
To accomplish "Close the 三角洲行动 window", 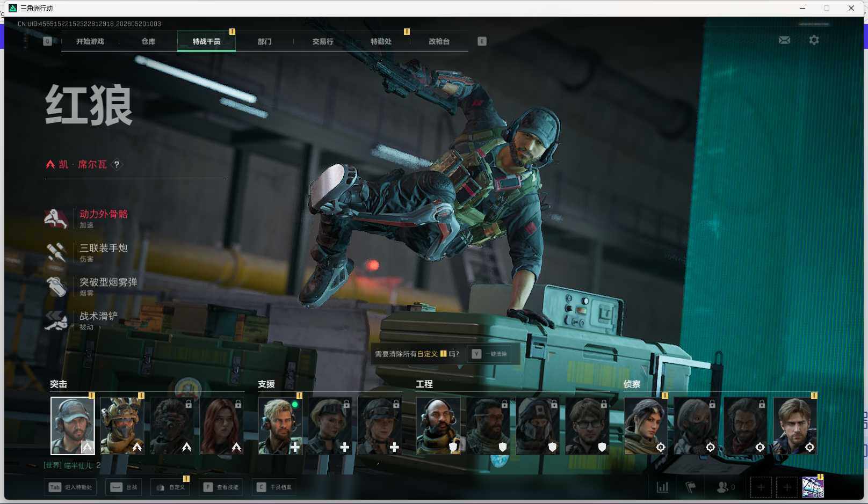I will [851, 8].
